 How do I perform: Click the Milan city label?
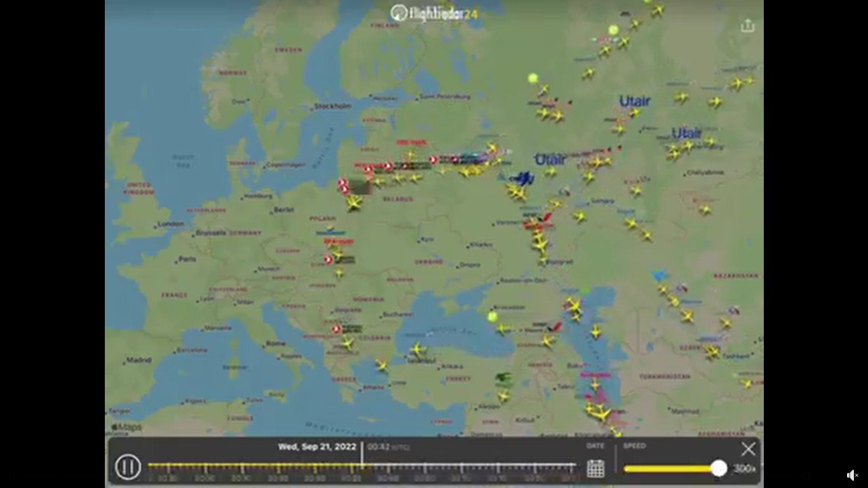pos(245,302)
